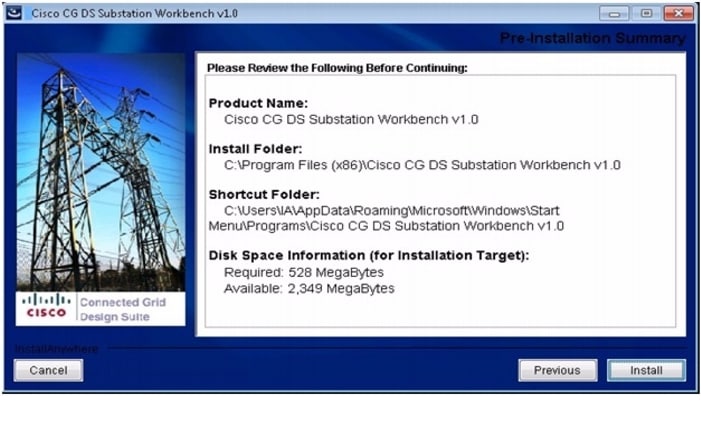Viewport: 701px width, 432px height.
Task: Click the Product Name label
Action: pyautogui.click(x=258, y=103)
